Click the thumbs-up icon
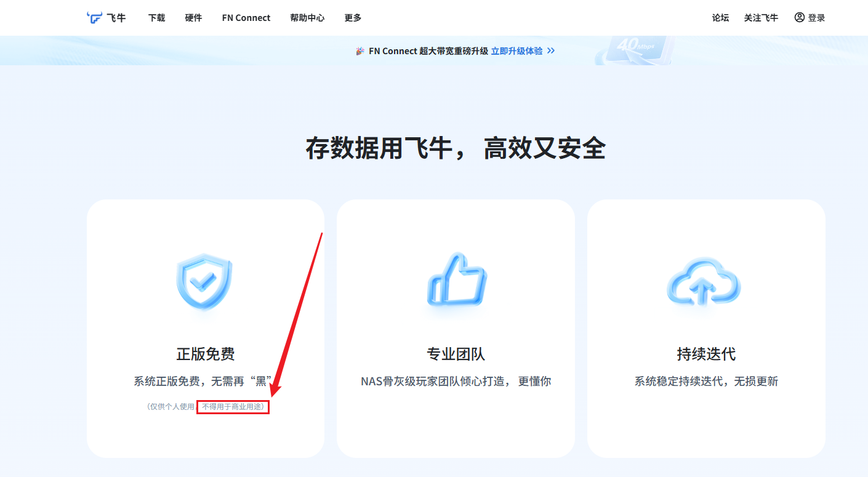 tap(456, 280)
